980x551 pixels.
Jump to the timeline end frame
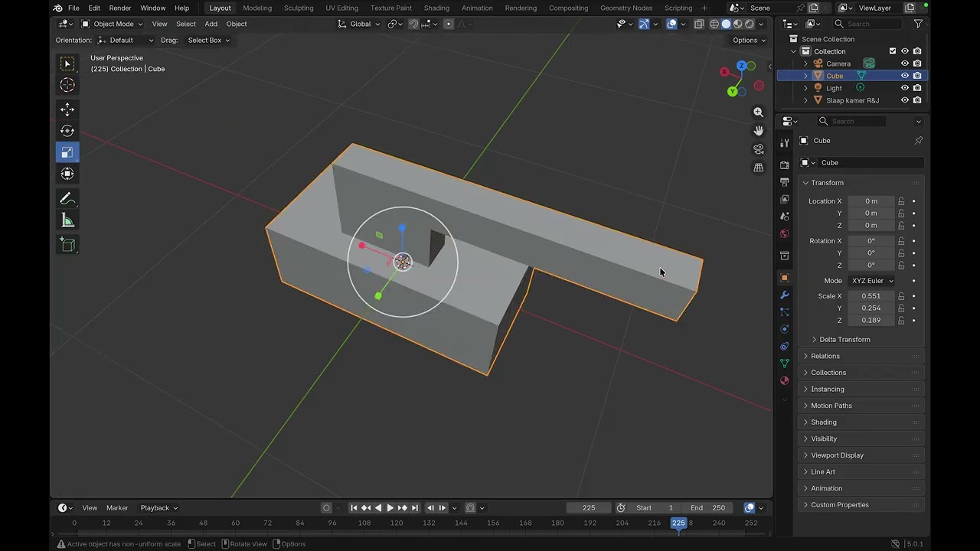pos(415,508)
